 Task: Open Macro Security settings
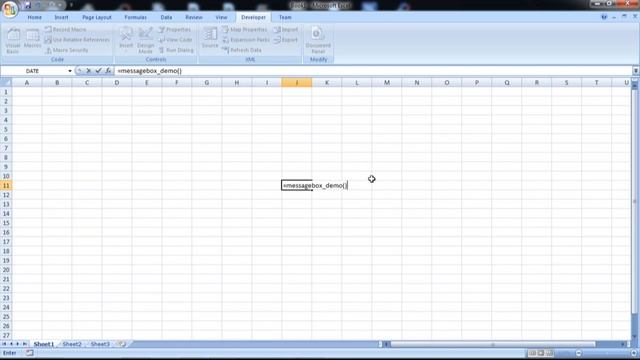(66, 50)
